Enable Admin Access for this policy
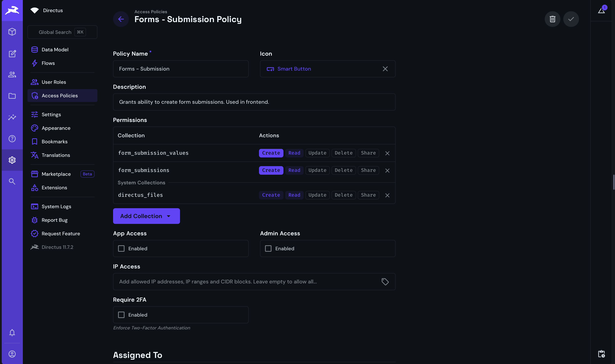Image resolution: width=615 pixels, height=364 pixels. click(x=268, y=248)
